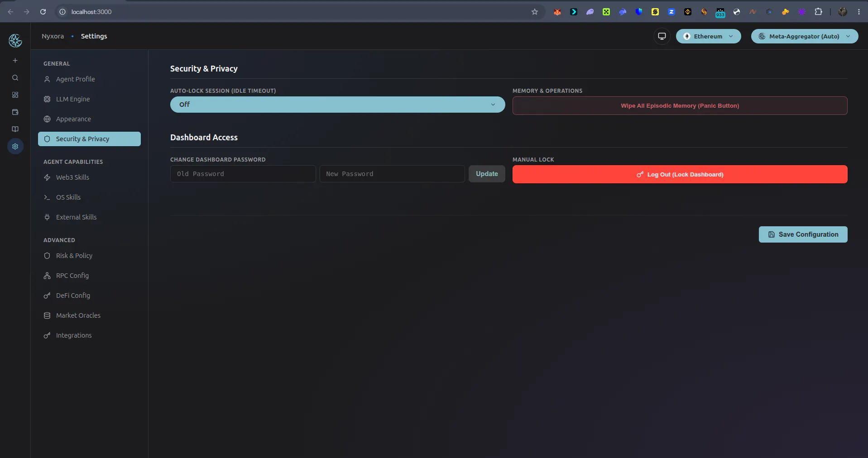This screenshot has height=458, width=868.
Task: Open Appearance settings
Action: pyautogui.click(x=89, y=119)
